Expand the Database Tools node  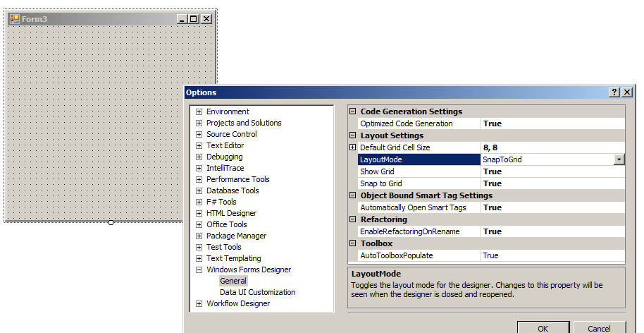tap(199, 190)
